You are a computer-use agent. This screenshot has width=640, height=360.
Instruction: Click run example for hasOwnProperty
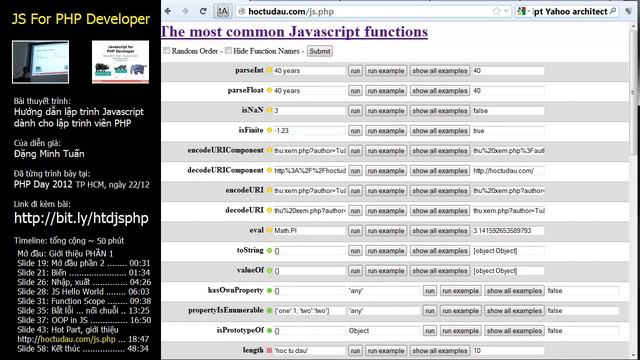460,291
